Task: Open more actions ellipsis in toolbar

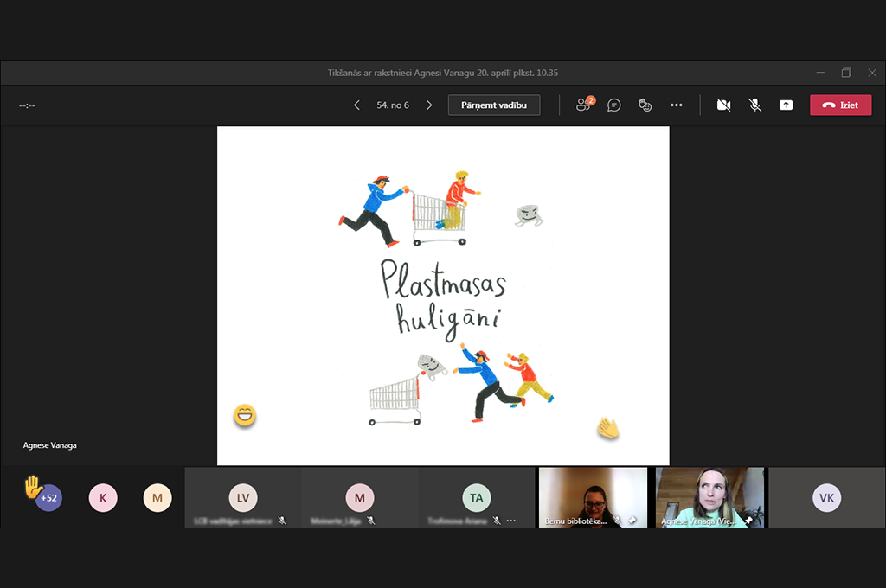Action: 677,105
